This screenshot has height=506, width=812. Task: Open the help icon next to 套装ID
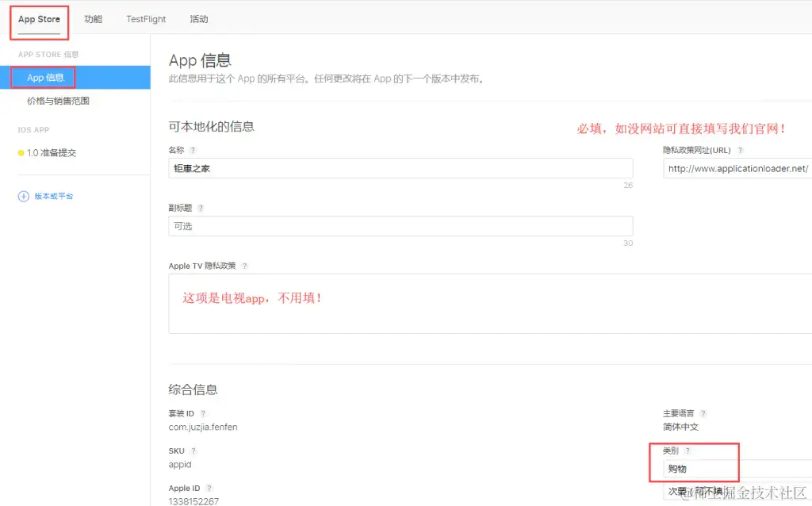(203, 412)
